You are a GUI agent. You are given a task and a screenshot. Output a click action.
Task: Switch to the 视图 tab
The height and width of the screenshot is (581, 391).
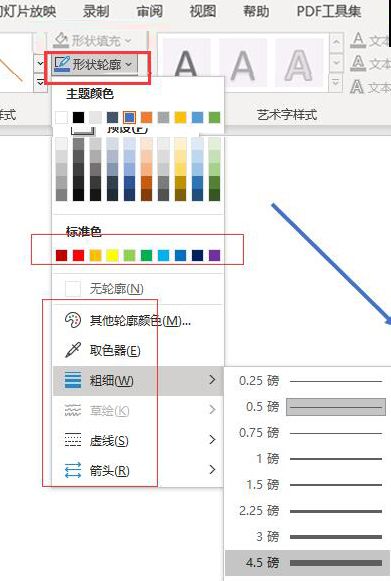point(202,11)
